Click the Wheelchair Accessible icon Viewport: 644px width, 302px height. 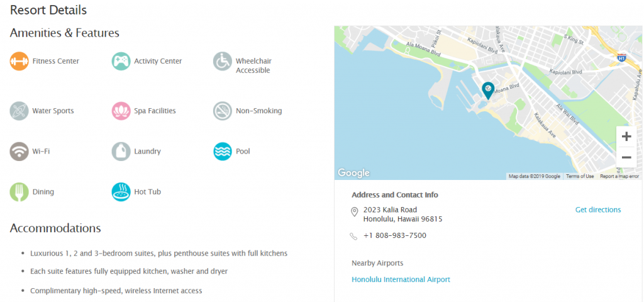click(x=223, y=61)
